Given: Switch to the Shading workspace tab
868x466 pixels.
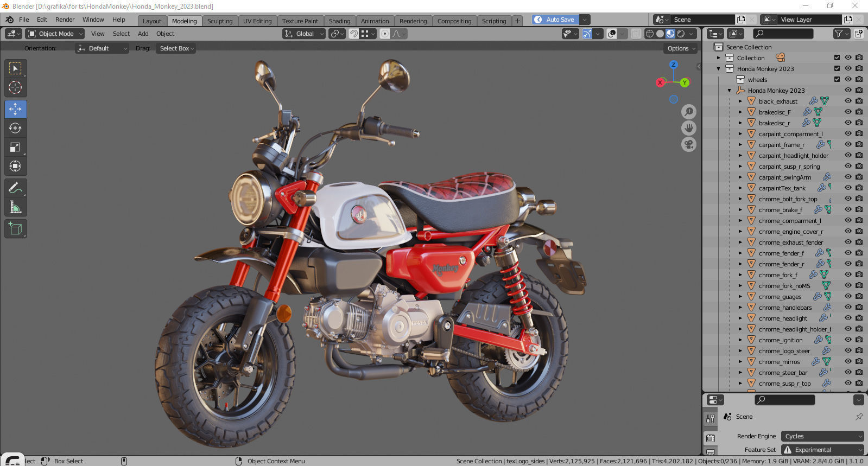Looking at the screenshot, I should coord(339,21).
